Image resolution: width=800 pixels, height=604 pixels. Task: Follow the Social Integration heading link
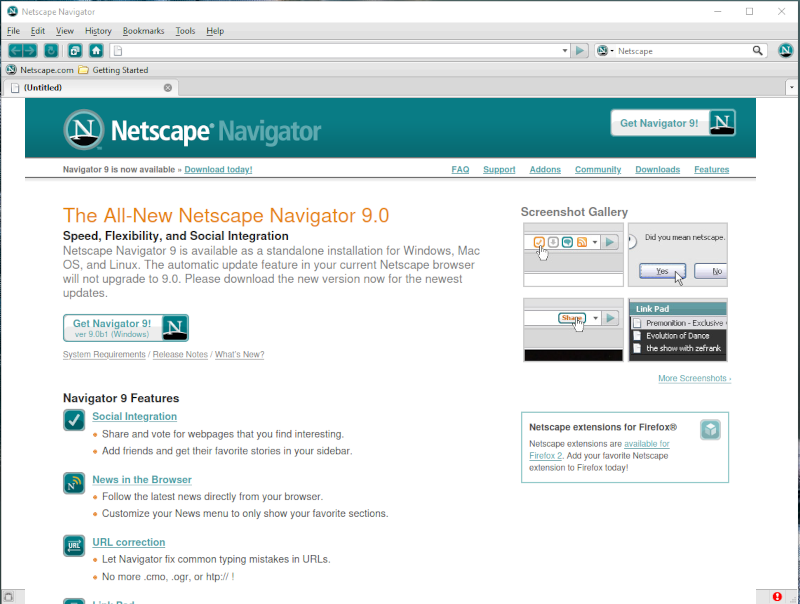coord(134,416)
